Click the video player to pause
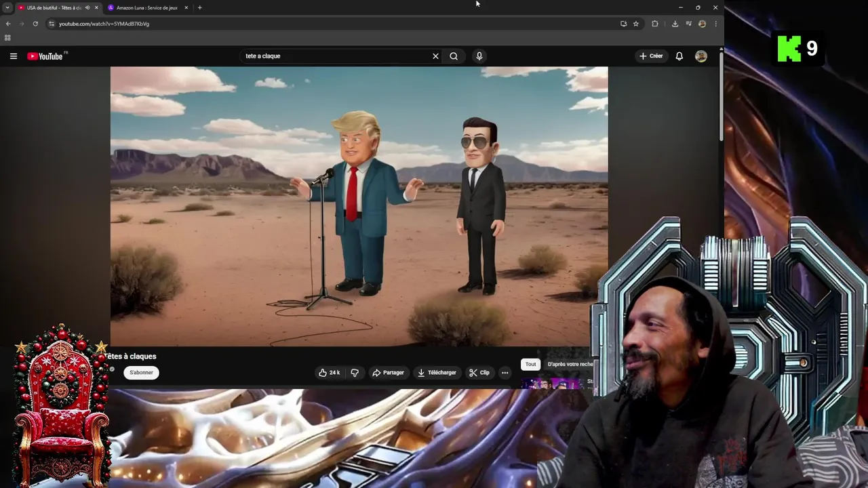 click(x=359, y=207)
